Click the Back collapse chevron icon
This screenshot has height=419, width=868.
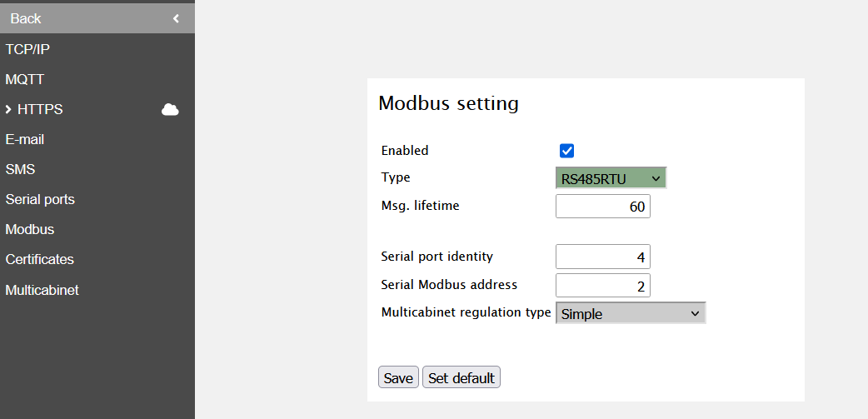[176, 18]
